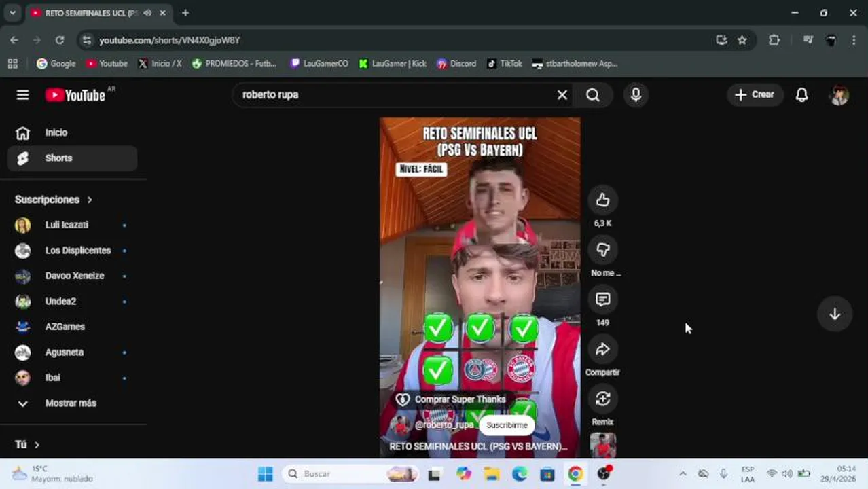
Task: Open Los Displicentes subscription
Action: pyautogui.click(x=72, y=250)
